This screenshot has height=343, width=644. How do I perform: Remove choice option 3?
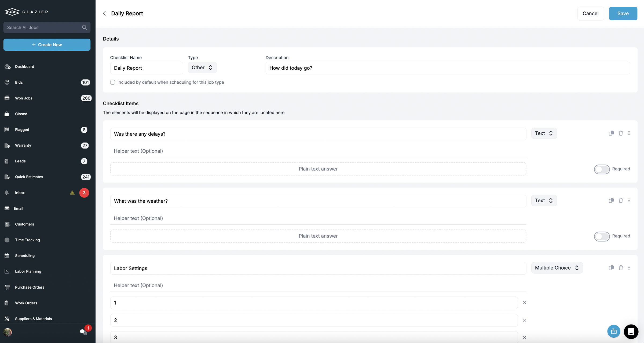[x=524, y=337]
